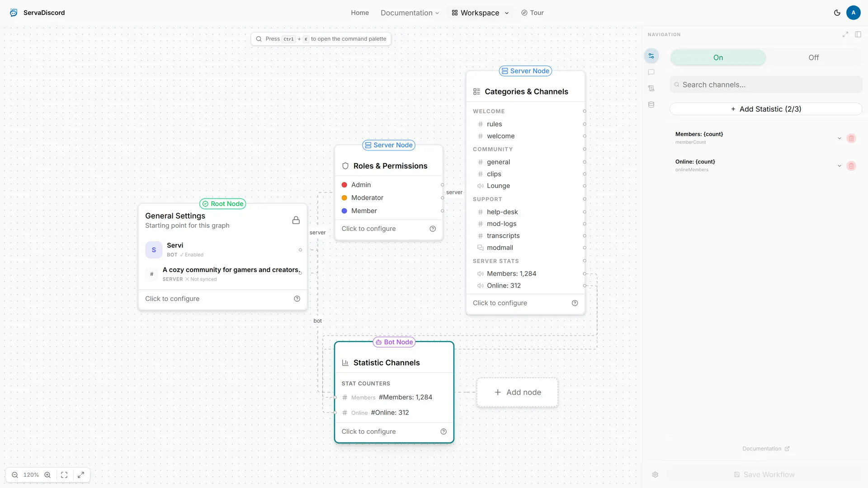Delete the Online count statistic

[851, 166]
